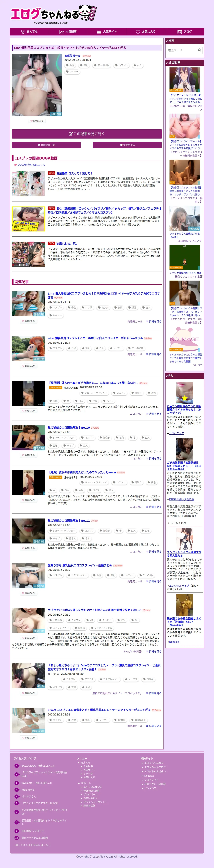Select the レイヤー tag in the main article
Image resolution: width=214 pixels, height=868 pixels.
tap(72, 72)
